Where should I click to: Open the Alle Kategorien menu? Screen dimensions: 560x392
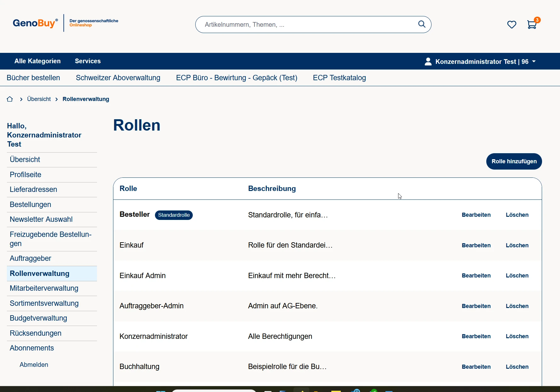click(x=37, y=61)
